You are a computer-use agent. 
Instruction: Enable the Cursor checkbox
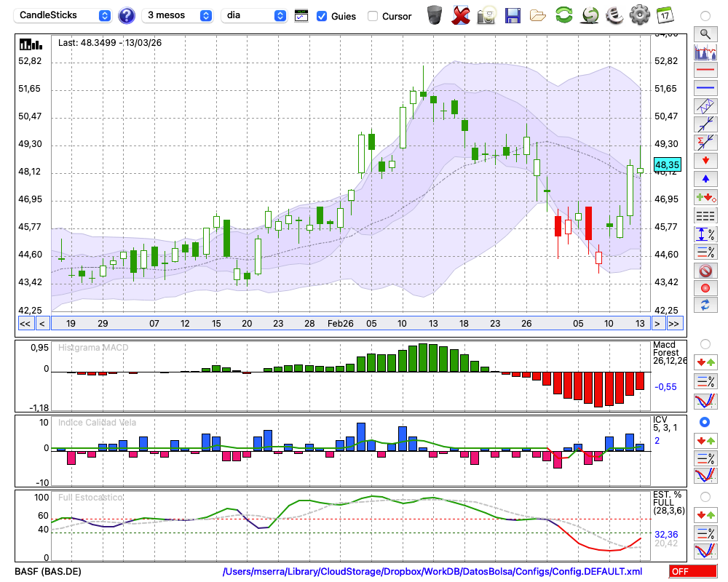click(373, 16)
